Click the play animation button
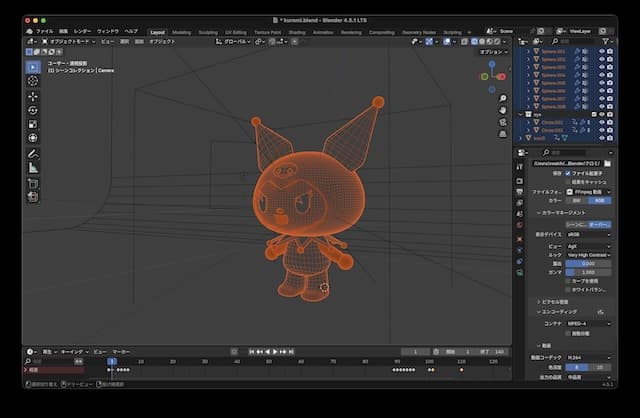 tap(275, 351)
